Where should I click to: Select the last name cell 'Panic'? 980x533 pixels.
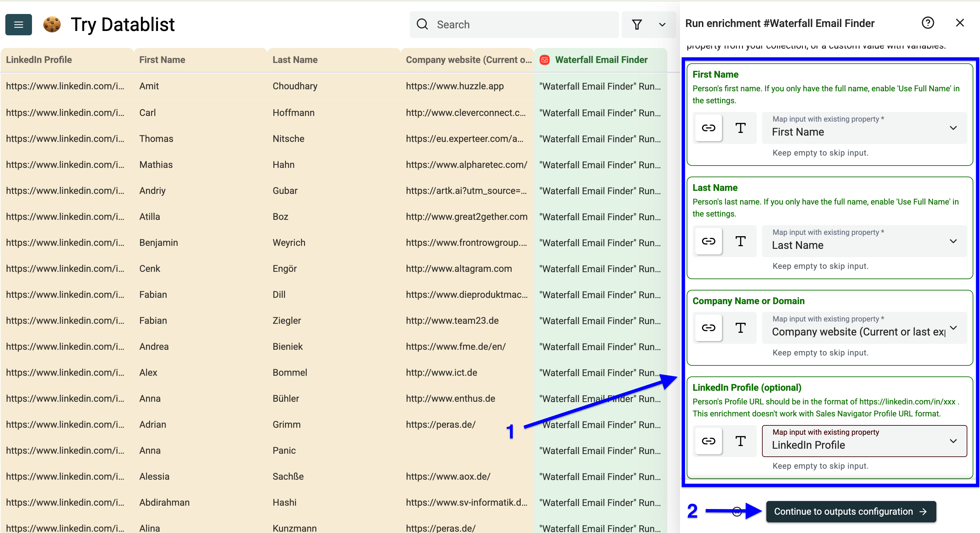click(x=334, y=450)
